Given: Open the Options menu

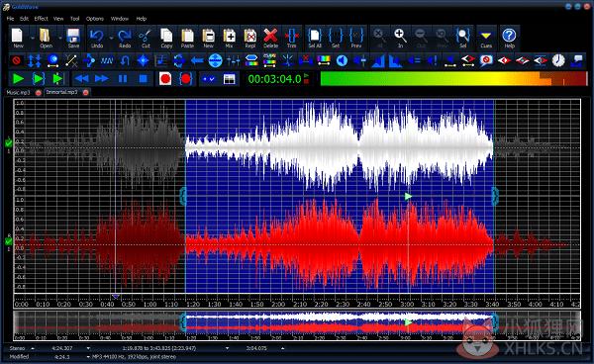Looking at the screenshot, I should coord(95,19).
